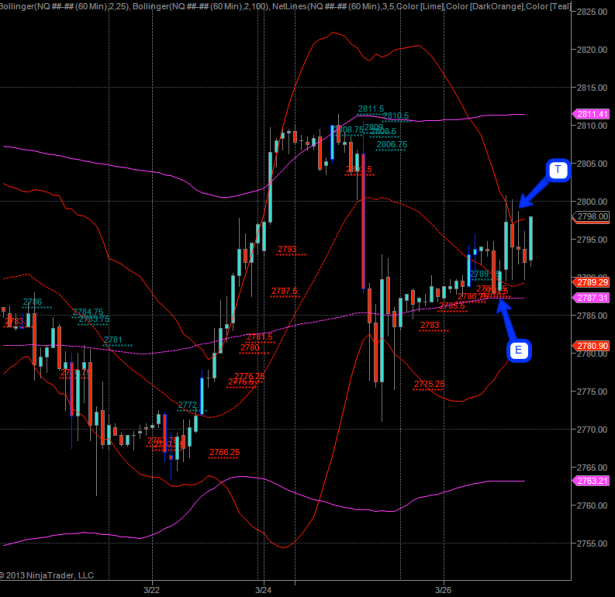Click the 2811.41 magenta price marker

tap(592, 114)
